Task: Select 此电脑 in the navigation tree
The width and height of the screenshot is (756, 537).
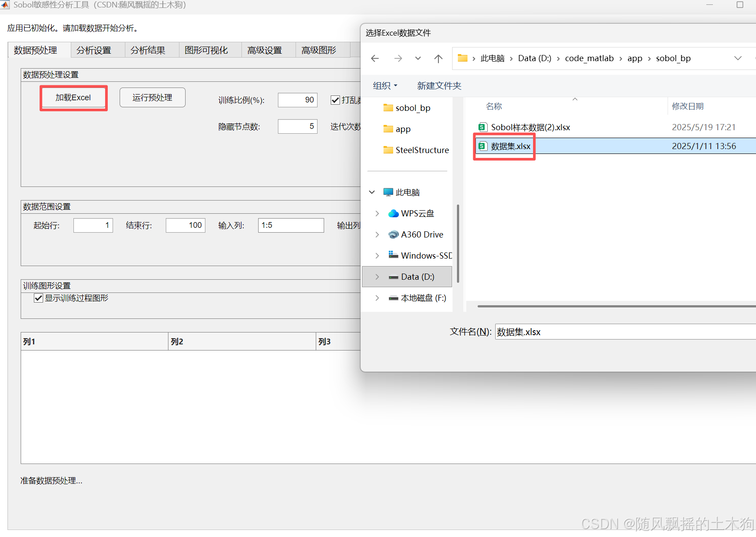Action: (402, 192)
